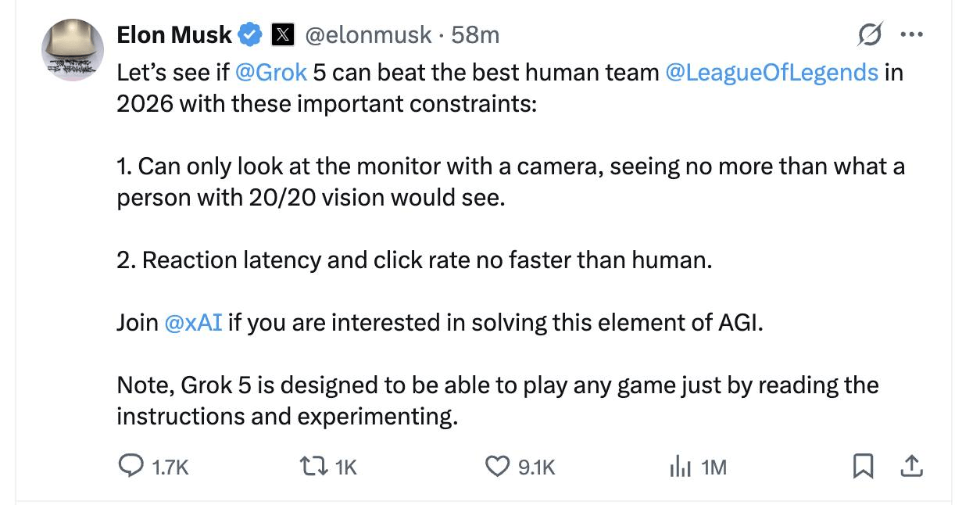Screen dimensions: 980x505
Task: Click the blue verified checkmark badge
Action: [x=249, y=33]
